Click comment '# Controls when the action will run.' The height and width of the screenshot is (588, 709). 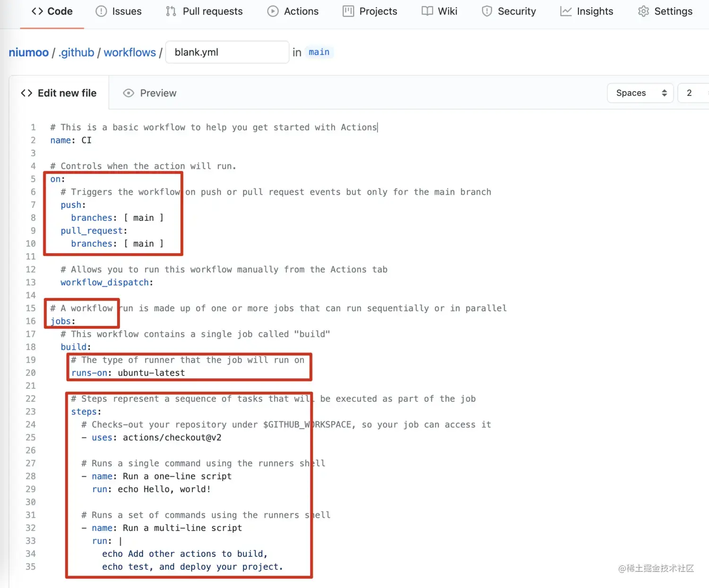(x=143, y=166)
